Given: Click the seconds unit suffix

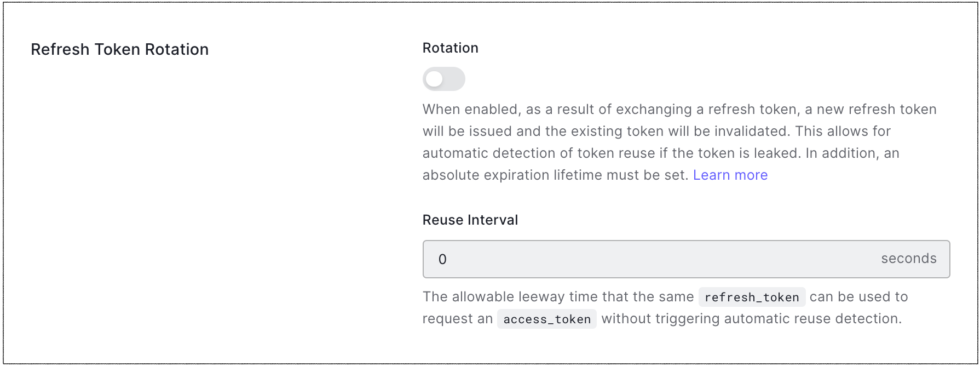Looking at the screenshot, I should 909,259.
